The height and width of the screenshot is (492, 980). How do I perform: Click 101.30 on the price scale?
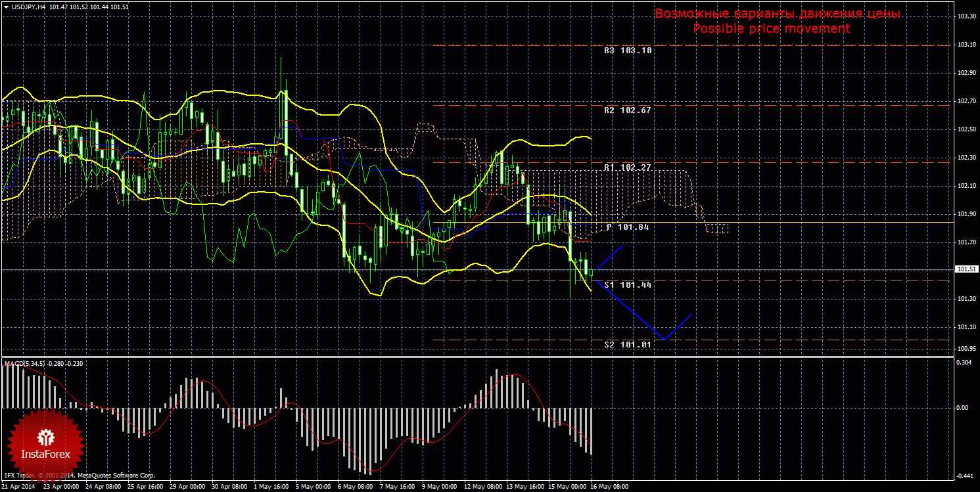point(966,299)
